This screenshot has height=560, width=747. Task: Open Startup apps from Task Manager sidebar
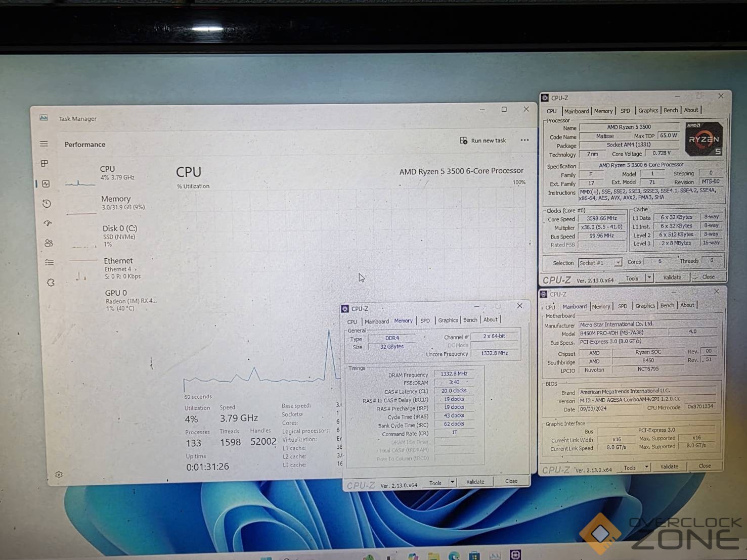pos(48,223)
